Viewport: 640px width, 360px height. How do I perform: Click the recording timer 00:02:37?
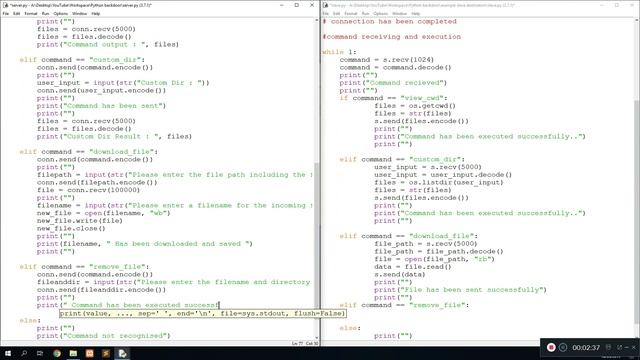[586, 347]
